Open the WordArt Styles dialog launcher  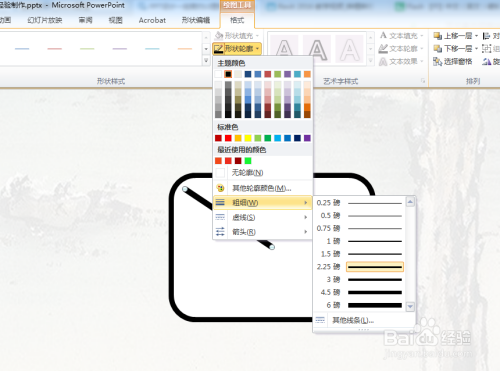click(423, 81)
